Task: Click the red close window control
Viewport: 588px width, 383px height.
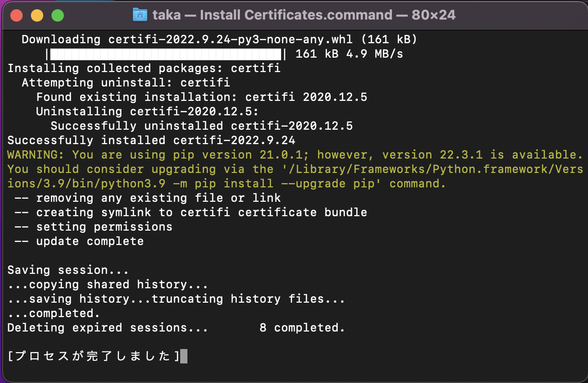Action: pos(15,15)
